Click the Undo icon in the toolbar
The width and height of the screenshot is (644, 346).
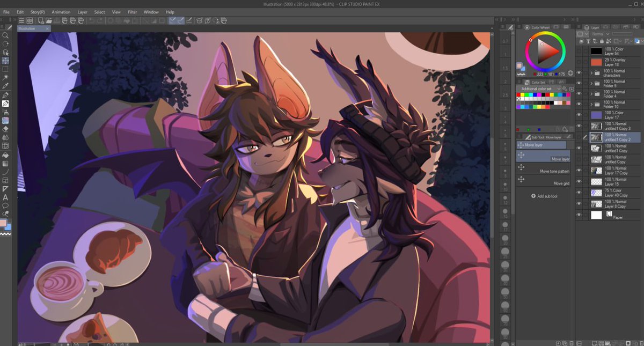[91, 21]
